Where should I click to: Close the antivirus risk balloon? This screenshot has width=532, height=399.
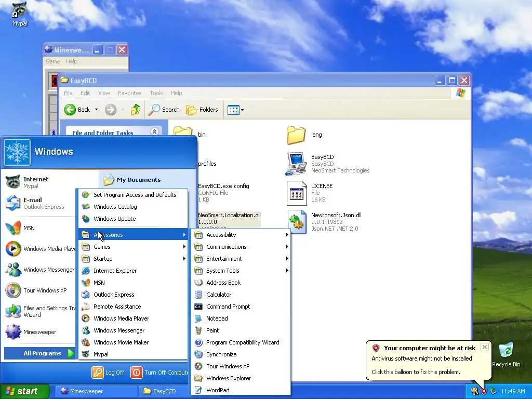485,347
